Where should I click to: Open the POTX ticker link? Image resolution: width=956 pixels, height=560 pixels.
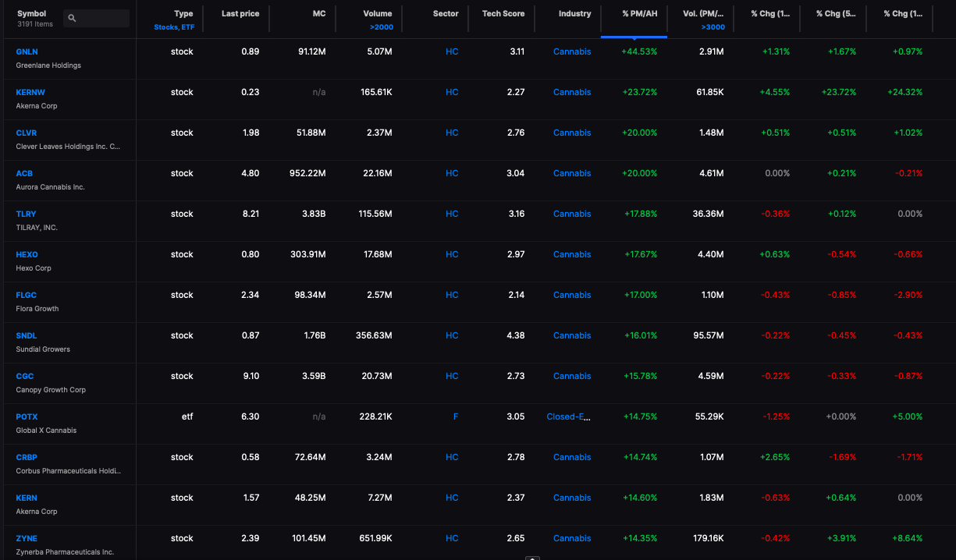coord(27,416)
